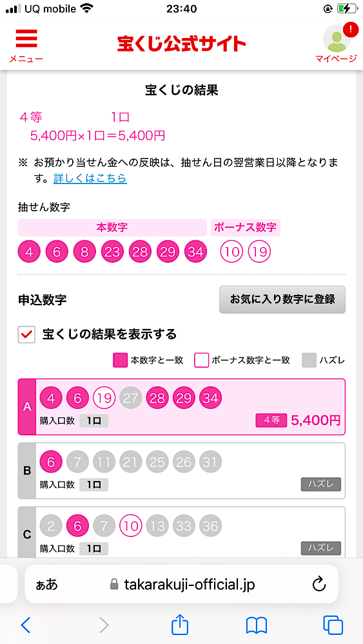This screenshot has width=363, height=644.
Task: Tap 宝くじ公式サイト logo
Action: (x=182, y=44)
